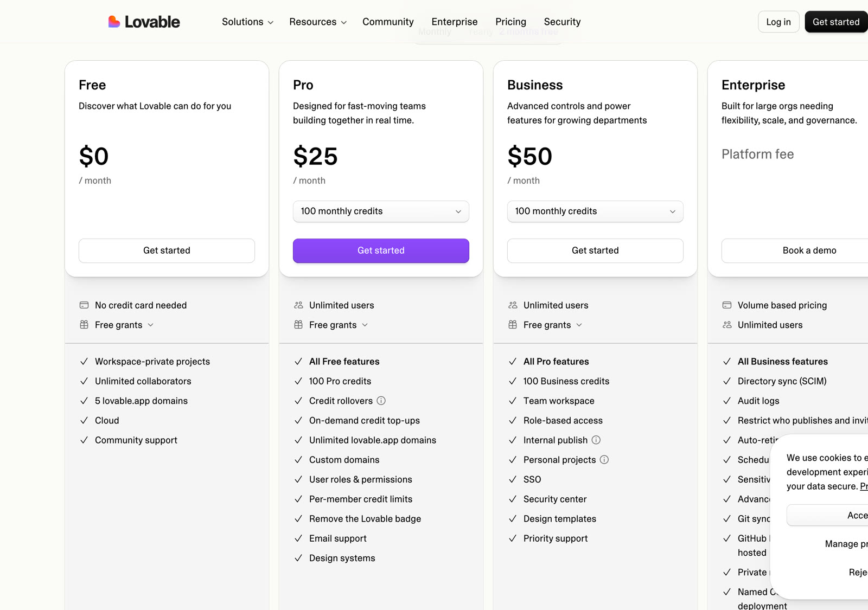Click the Lovable heart logo icon

point(114,22)
